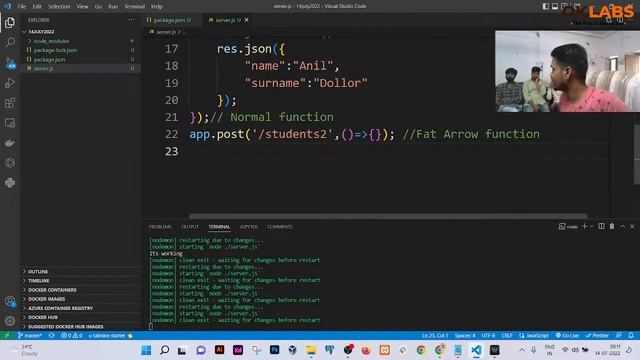This screenshot has width=640, height=360.
Task: Open the Source Control view
Action: click(10, 62)
